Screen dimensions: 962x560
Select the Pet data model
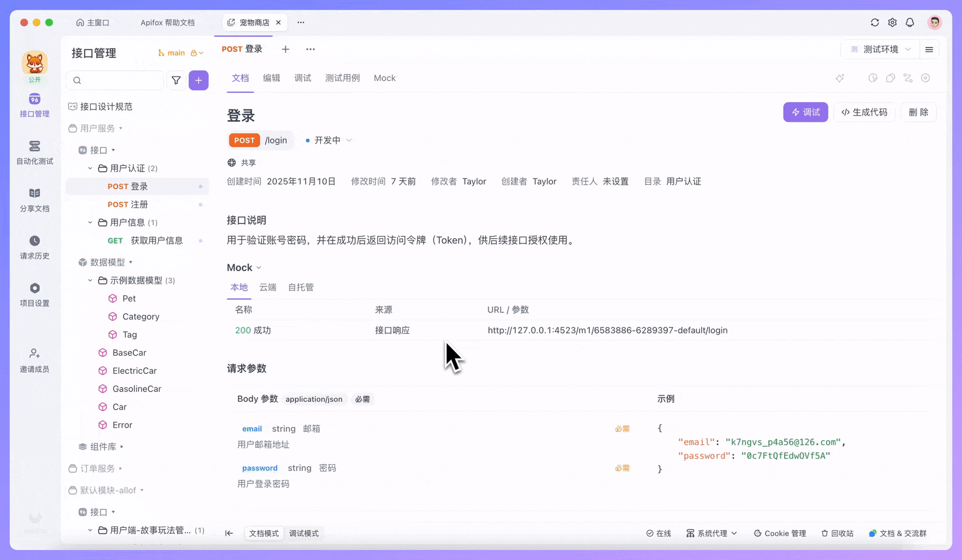click(x=128, y=298)
